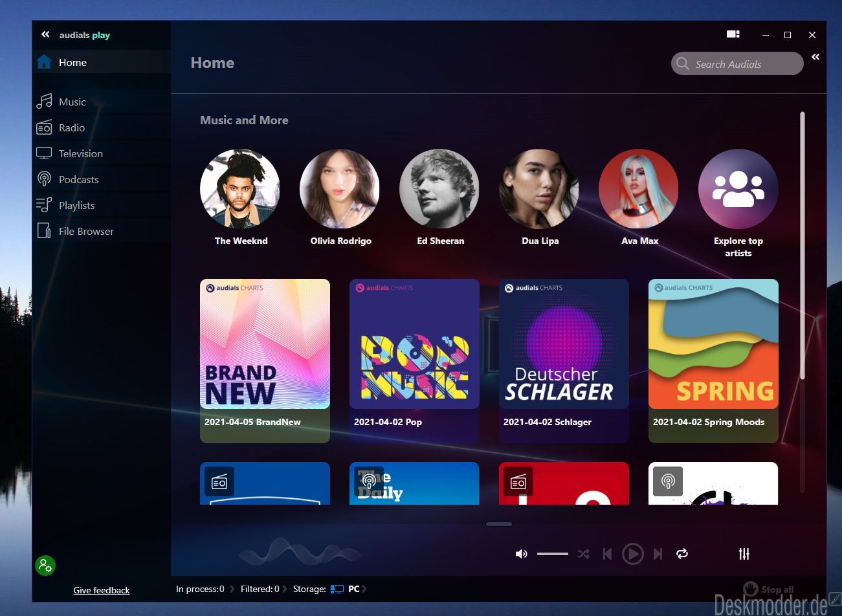Open the 2021-04-05 BrandNew chart
This screenshot has height=616, width=842.
pos(265,360)
